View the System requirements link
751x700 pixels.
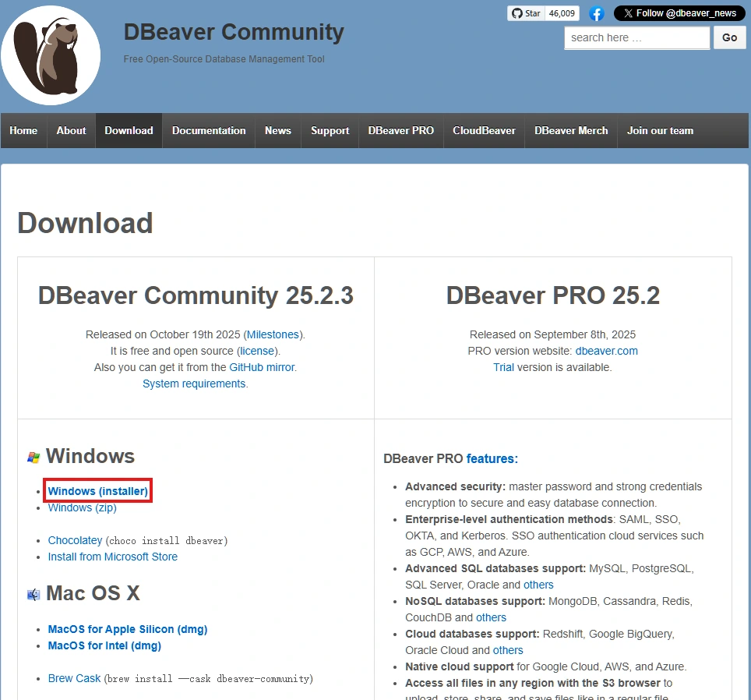tap(194, 384)
